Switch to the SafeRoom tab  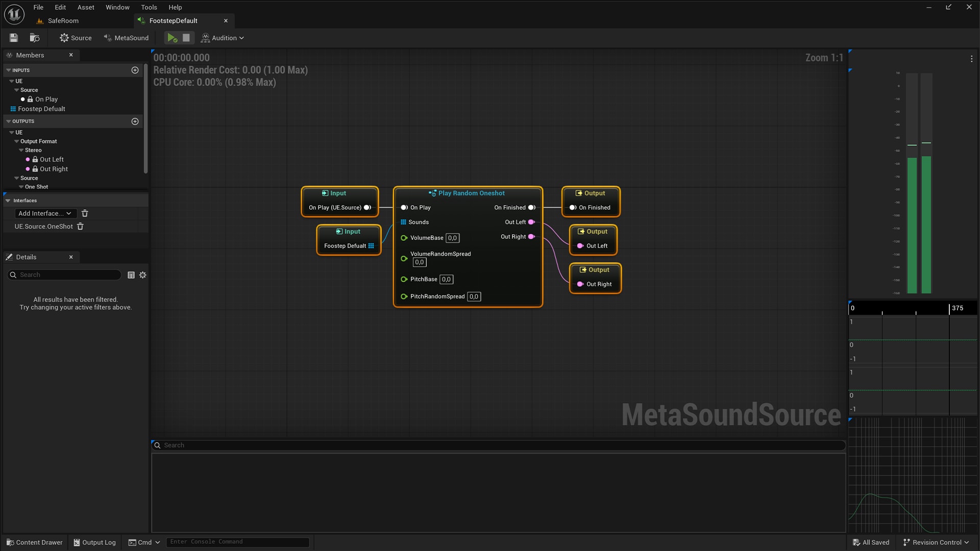pyautogui.click(x=63, y=21)
